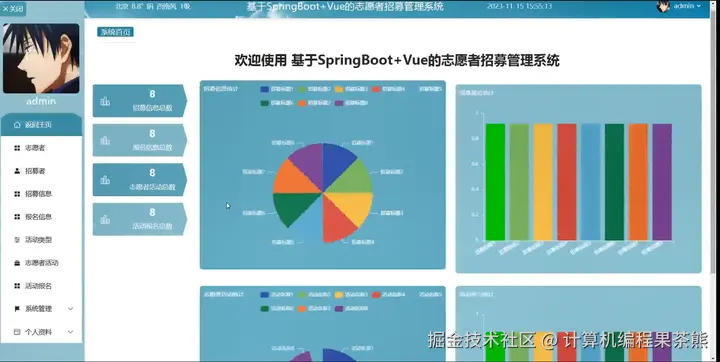The height and width of the screenshot is (362, 720).
Task: Click the 关闭 button at top-left
Action: click(x=13, y=8)
